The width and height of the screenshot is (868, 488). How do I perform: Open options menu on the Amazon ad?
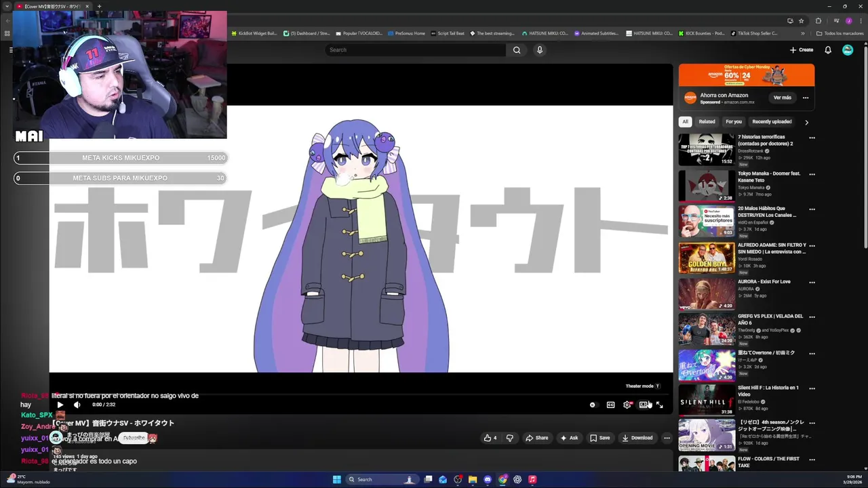(x=806, y=98)
